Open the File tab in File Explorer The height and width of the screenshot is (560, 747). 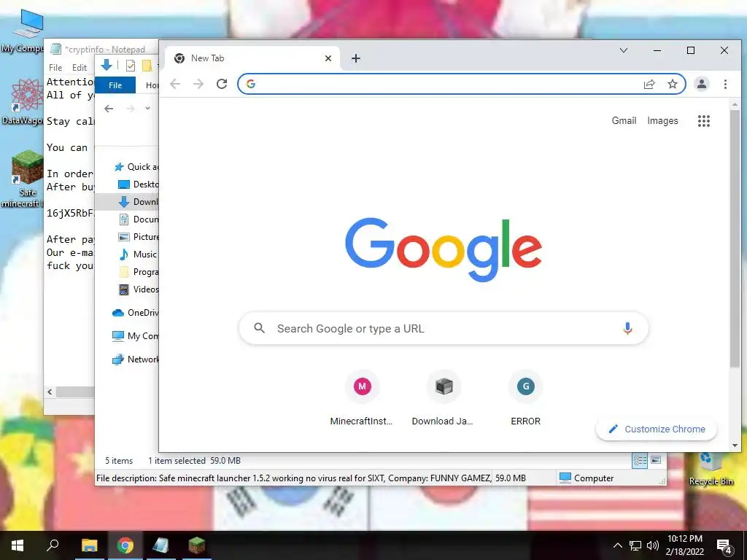tap(115, 85)
